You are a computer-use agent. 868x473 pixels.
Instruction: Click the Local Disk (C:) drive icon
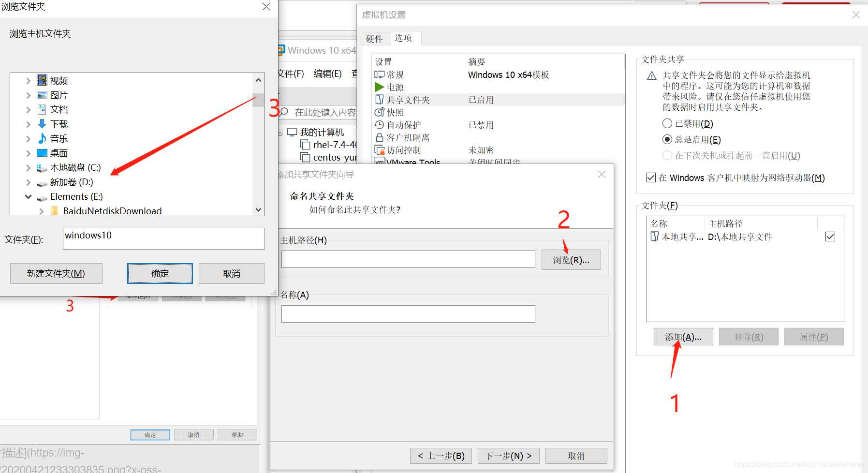(x=42, y=168)
